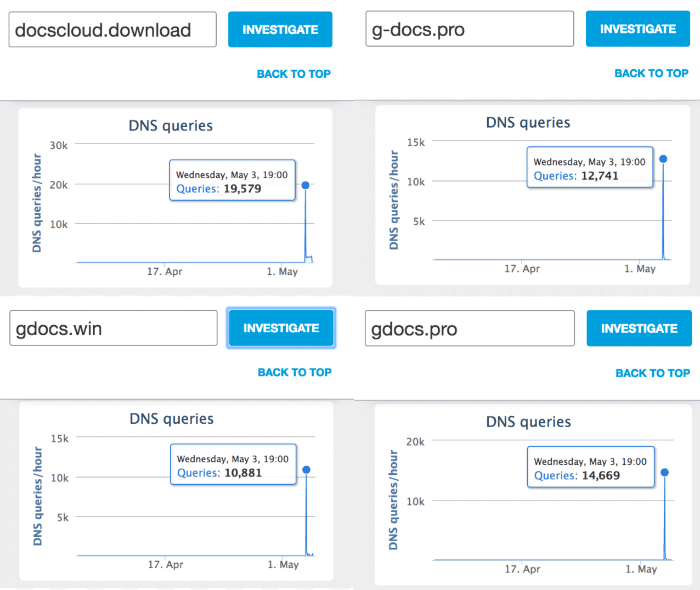Focus the g-docs.pro domain input field
This screenshot has width=700, height=590.
coord(470,29)
